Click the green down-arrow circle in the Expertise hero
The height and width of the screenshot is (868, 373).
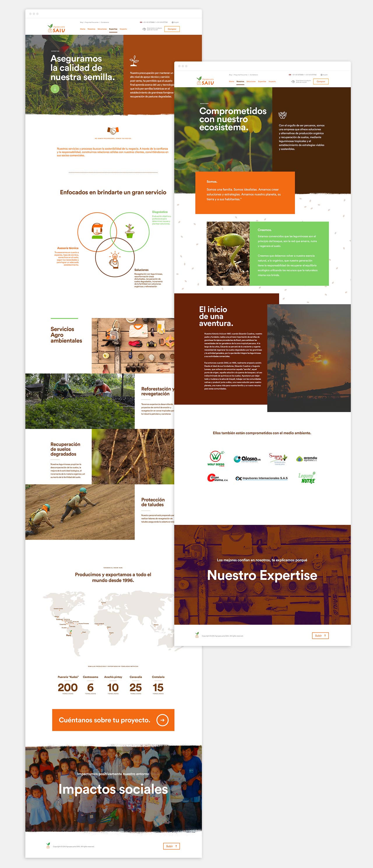(55, 89)
